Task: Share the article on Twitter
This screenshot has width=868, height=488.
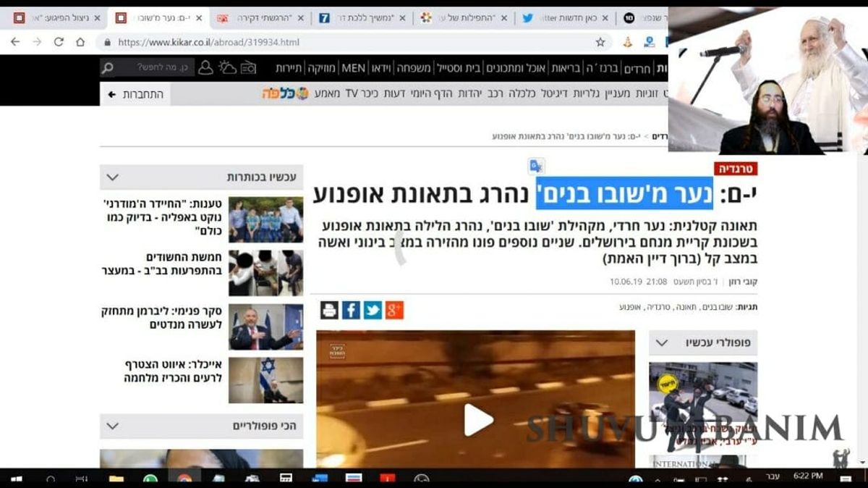Action: tap(372, 309)
